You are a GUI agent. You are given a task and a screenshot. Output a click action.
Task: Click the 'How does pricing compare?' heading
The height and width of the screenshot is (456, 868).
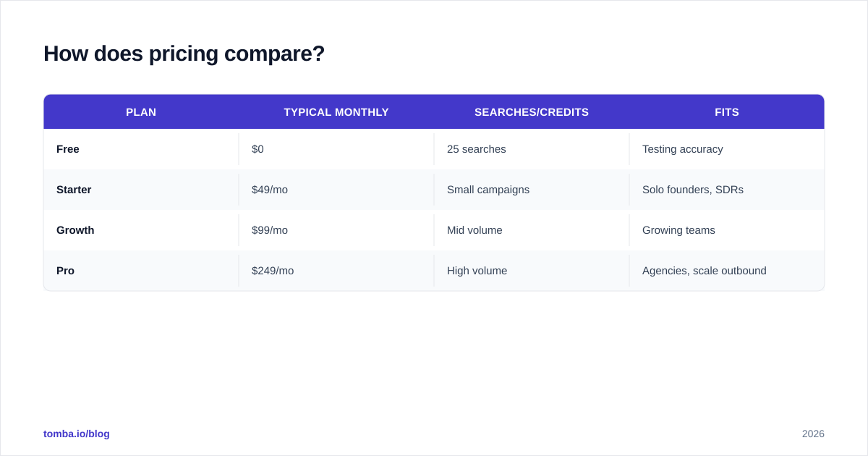pyautogui.click(x=184, y=54)
